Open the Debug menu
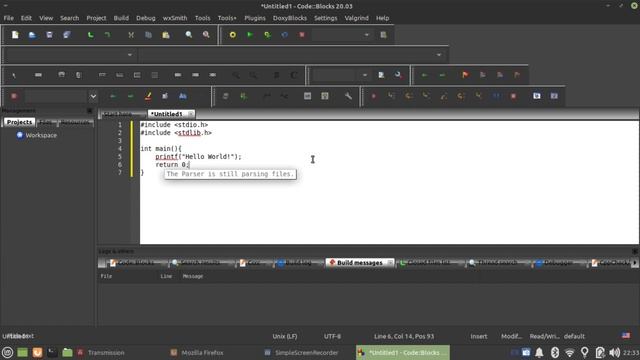Viewport: 640px width, 360px height. [x=146, y=18]
